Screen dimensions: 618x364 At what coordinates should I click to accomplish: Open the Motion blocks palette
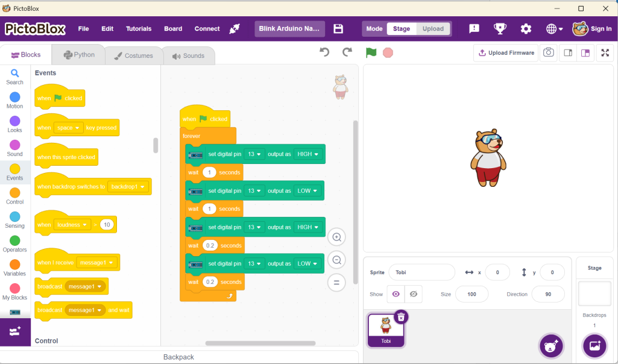(x=14, y=98)
